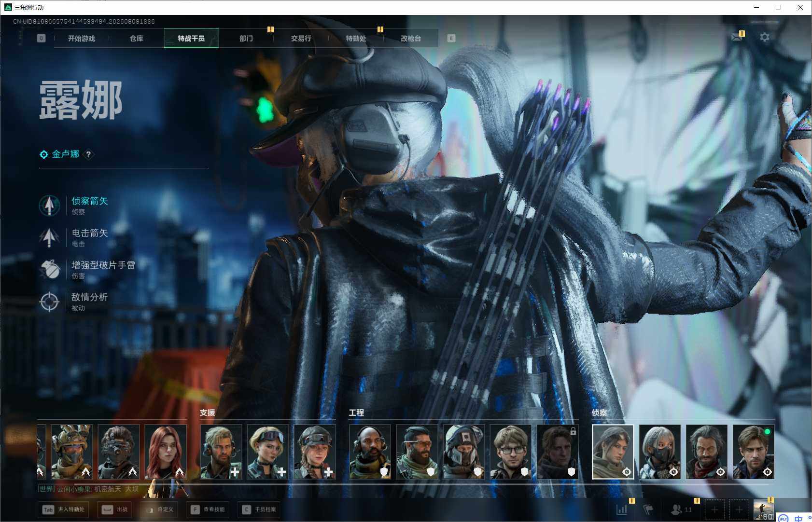Screen dimensions: 812x522
Task: Click the flag icon in bottom bar
Action: pyautogui.click(x=649, y=509)
